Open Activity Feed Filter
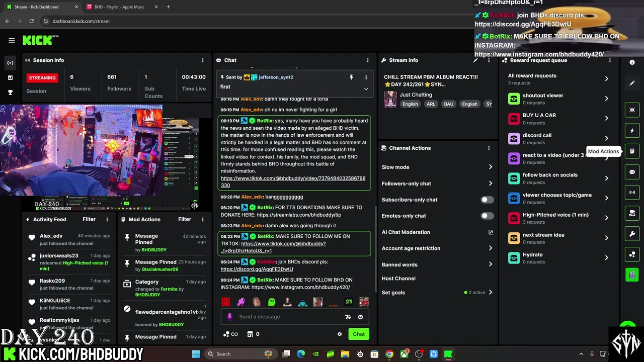This screenshot has width=644, height=362. tap(89, 219)
